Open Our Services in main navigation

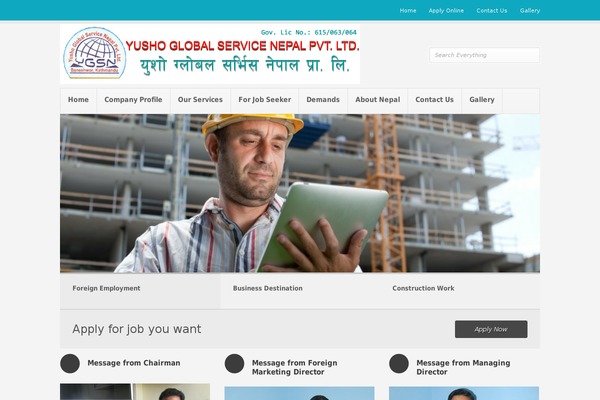click(200, 100)
